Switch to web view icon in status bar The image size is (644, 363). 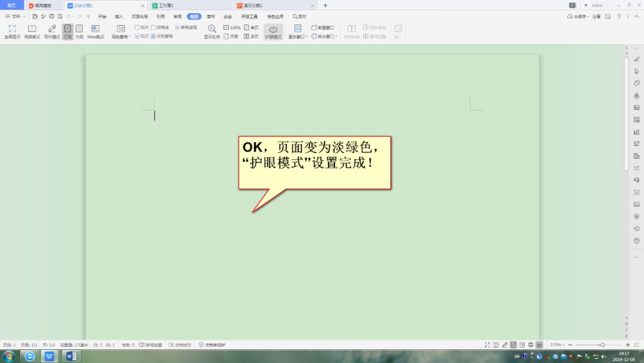531,345
